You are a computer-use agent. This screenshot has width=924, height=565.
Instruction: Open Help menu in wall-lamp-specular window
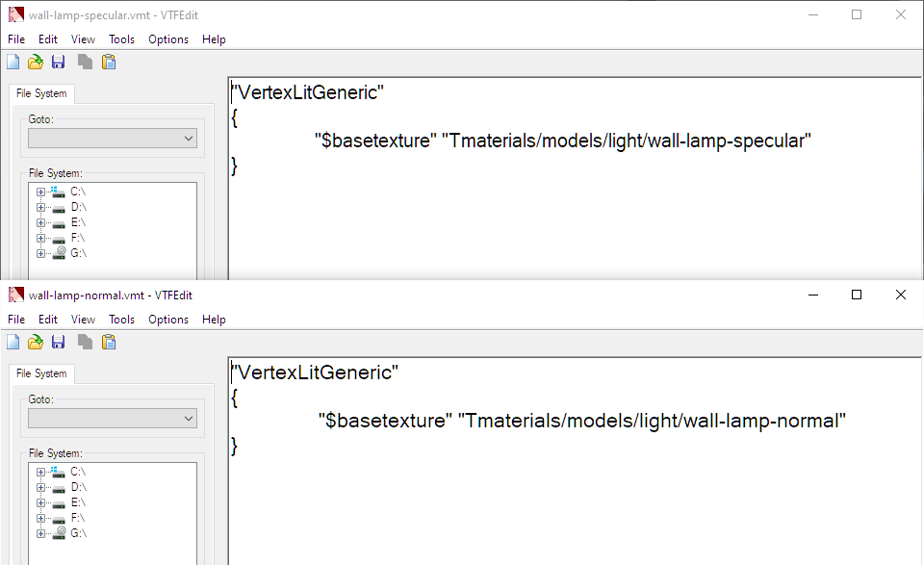(214, 39)
